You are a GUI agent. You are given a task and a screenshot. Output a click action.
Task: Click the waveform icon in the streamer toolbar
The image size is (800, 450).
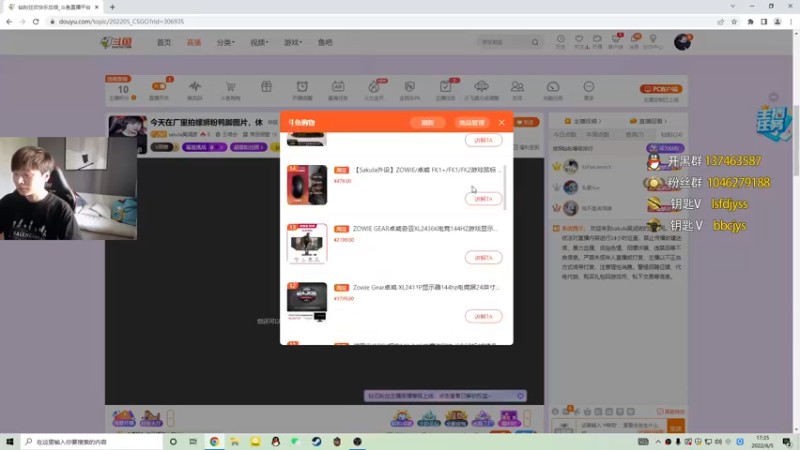[195, 86]
